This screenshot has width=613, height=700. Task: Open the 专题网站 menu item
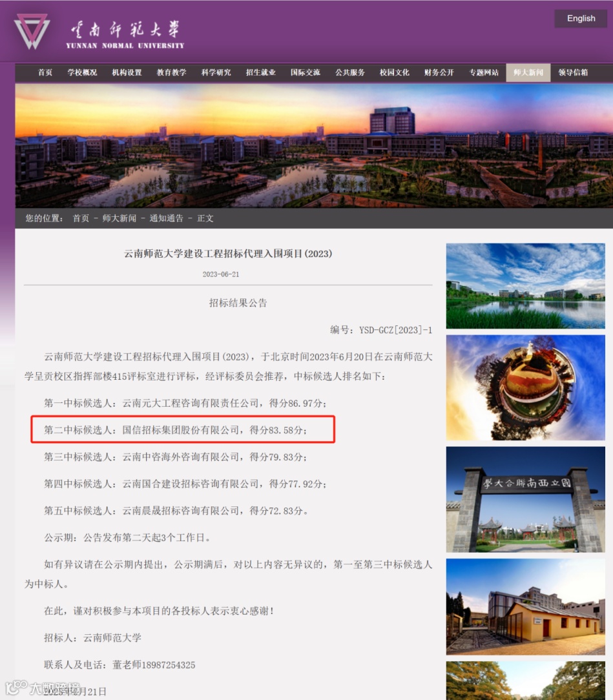[x=484, y=72]
